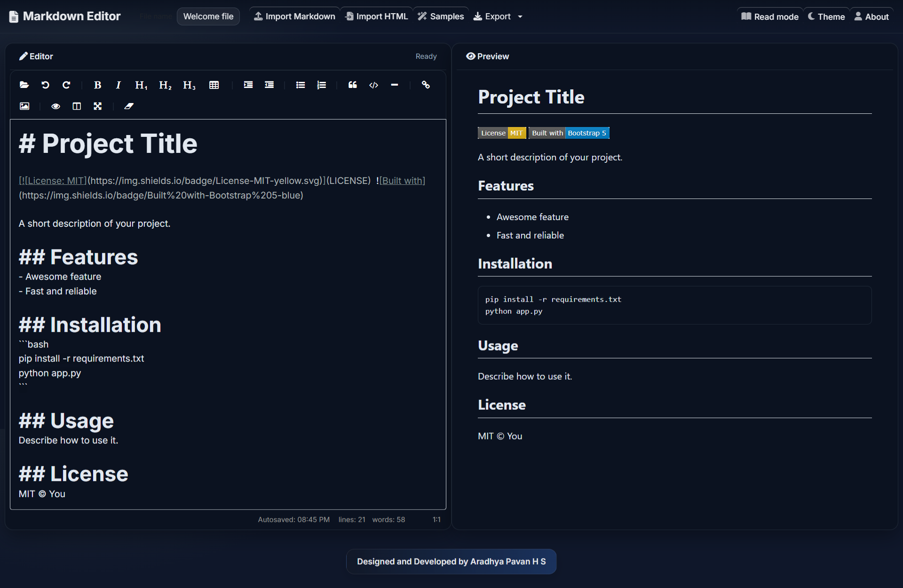
Task: Click 'Fast and reliable' bullet in preview
Action: tap(530, 236)
